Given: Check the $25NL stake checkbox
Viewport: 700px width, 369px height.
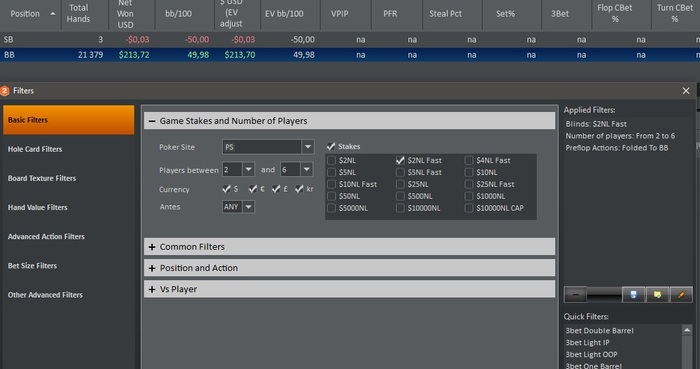Looking at the screenshot, I should pos(400,184).
